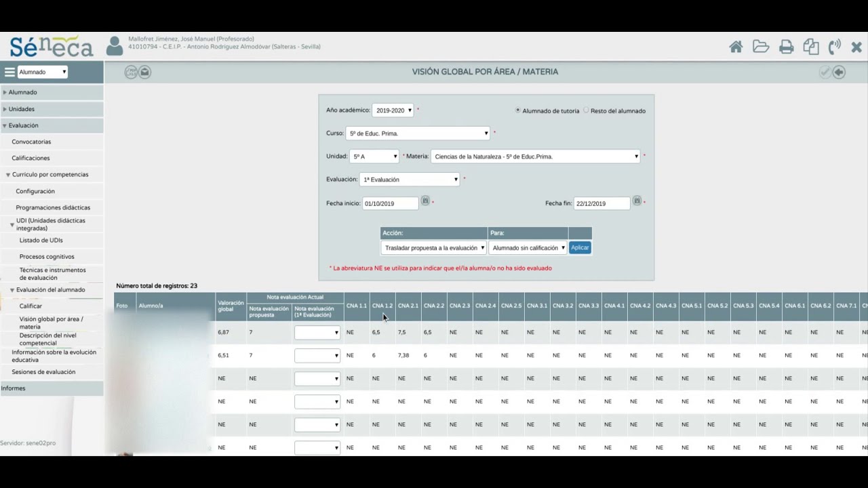This screenshot has width=868, height=488.
Task: Click the X logout icon
Action: click(x=856, y=47)
